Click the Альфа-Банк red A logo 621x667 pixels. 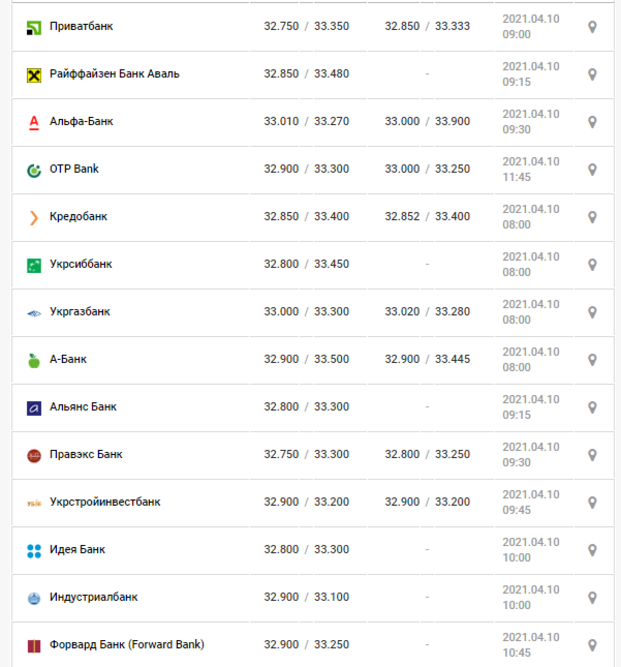coord(34,123)
